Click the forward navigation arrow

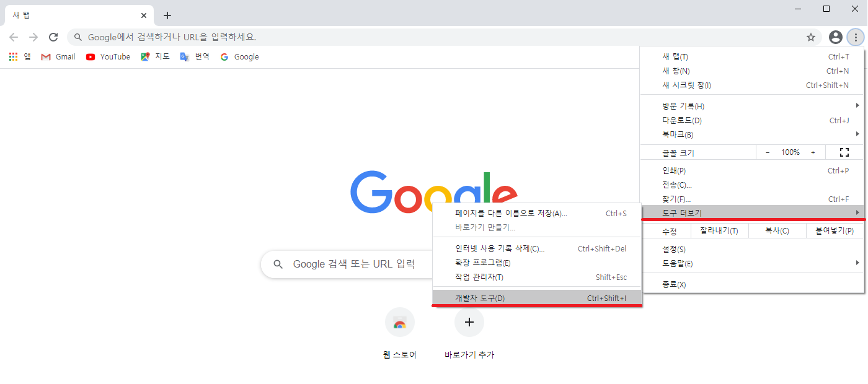pos(33,37)
